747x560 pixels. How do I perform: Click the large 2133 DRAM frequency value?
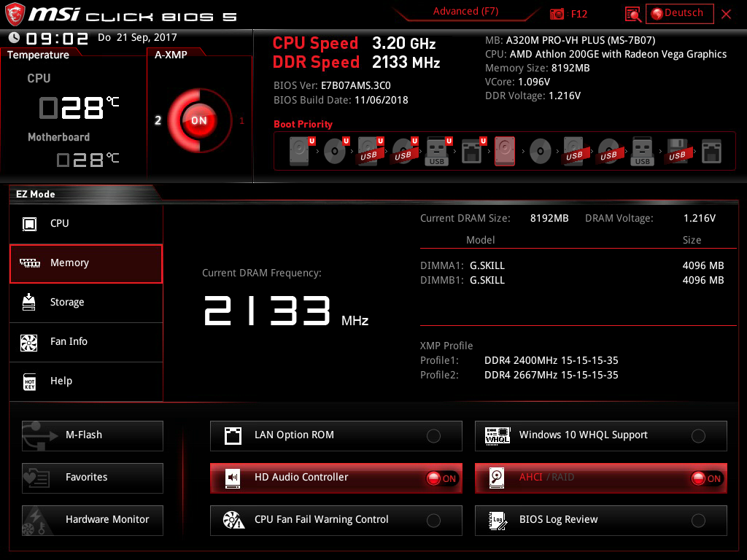tap(267, 311)
